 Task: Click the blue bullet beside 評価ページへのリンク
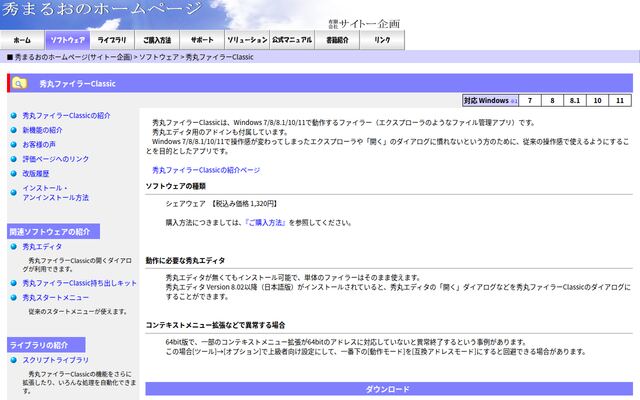pos(13,159)
